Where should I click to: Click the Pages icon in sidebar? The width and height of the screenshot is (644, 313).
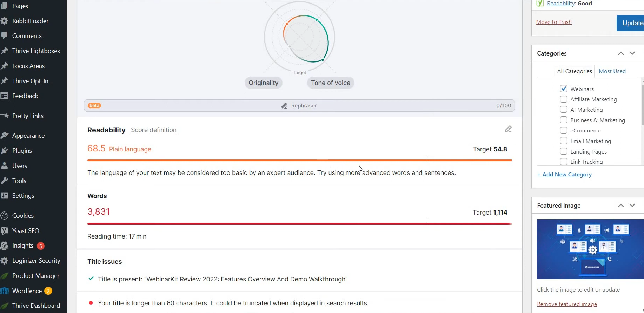(4, 6)
